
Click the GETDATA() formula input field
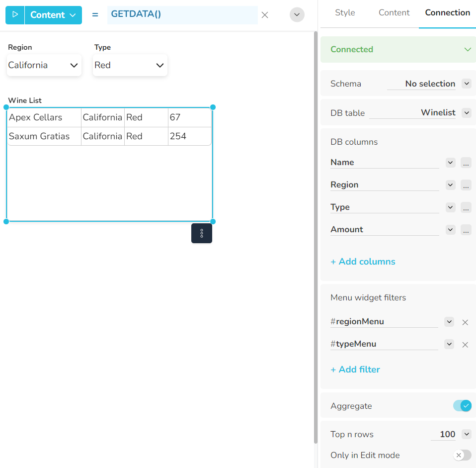pos(182,15)
